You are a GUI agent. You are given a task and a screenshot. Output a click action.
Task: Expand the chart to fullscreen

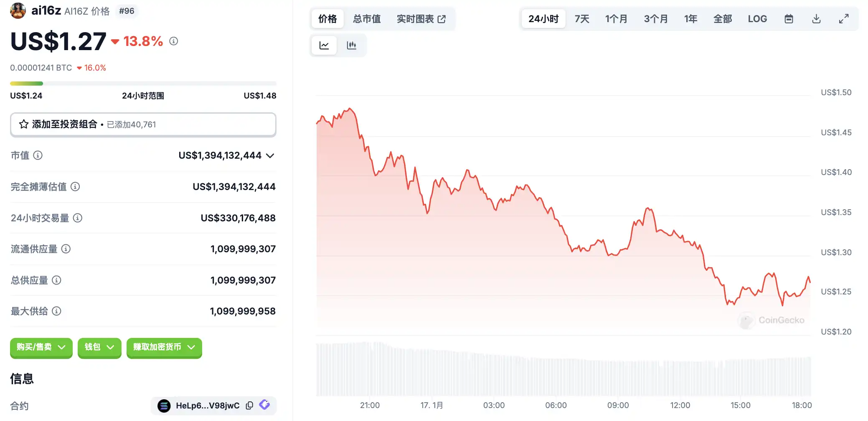pyautogui.click(x=844, y=19)
